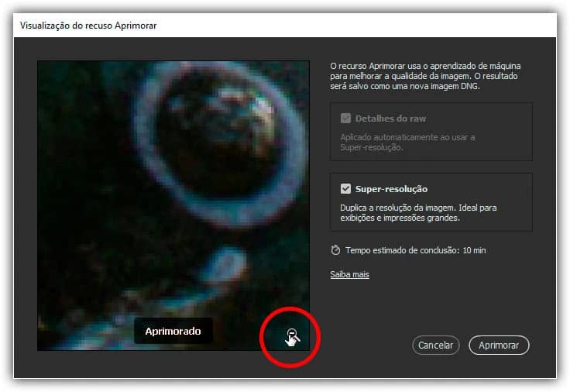Screen dimensions: 570x392
Task: Click the Super-resolução label text
Action: pyautogui.click(x=391, y=189)
